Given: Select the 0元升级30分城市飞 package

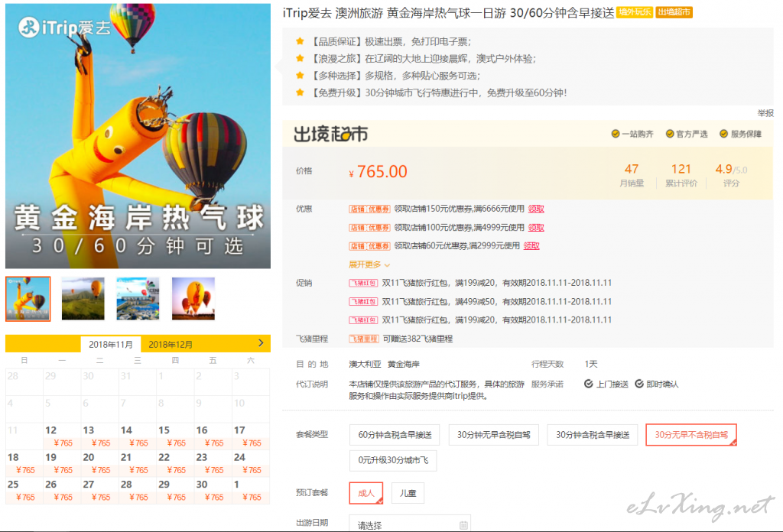Looking at the screenshot, I should click(x=393, y=460).
